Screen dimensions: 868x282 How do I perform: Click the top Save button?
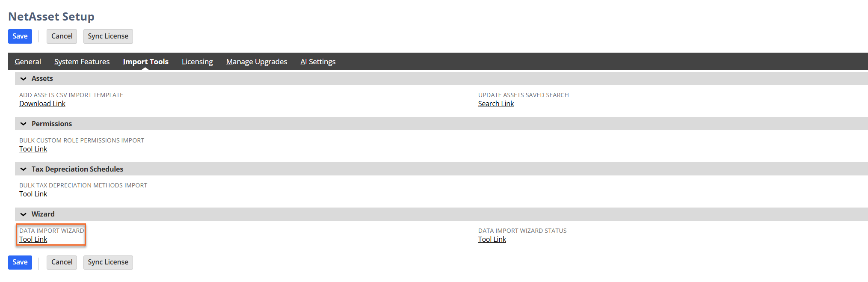(20, 36)
